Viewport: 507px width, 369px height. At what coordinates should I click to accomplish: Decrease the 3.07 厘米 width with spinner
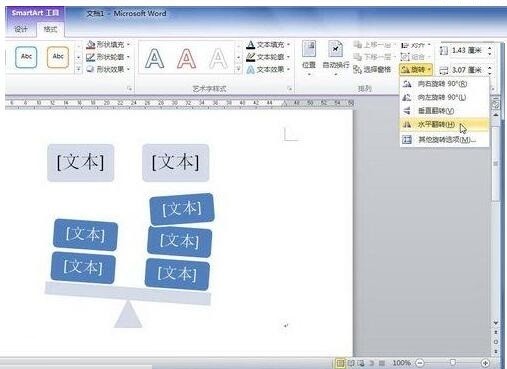(490, 73)
